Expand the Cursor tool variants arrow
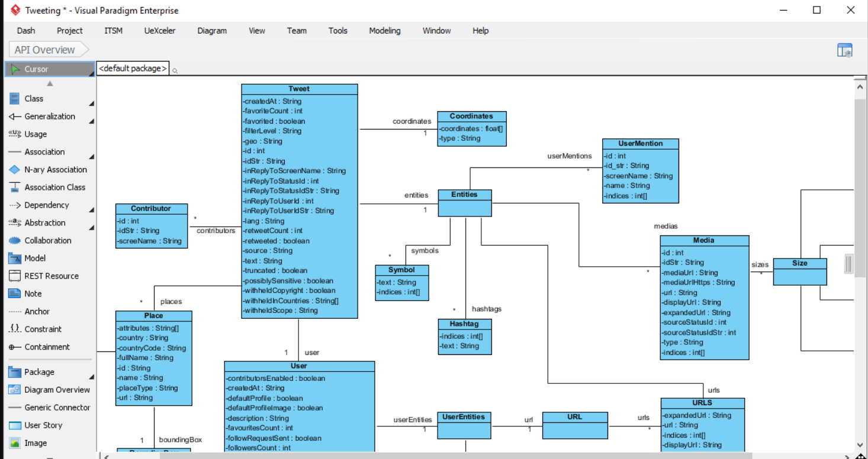This screenshot has height=459, width=868. [91, 73]
